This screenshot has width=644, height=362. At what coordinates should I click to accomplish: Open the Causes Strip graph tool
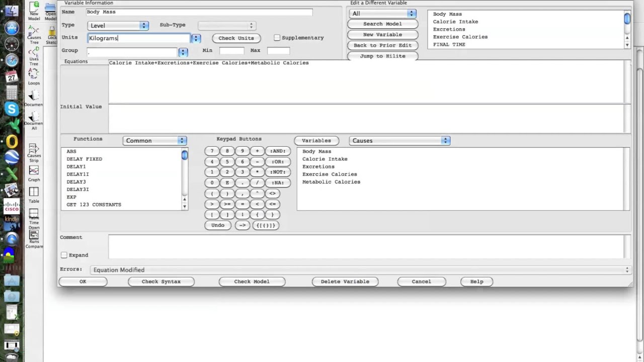[34, 153]
